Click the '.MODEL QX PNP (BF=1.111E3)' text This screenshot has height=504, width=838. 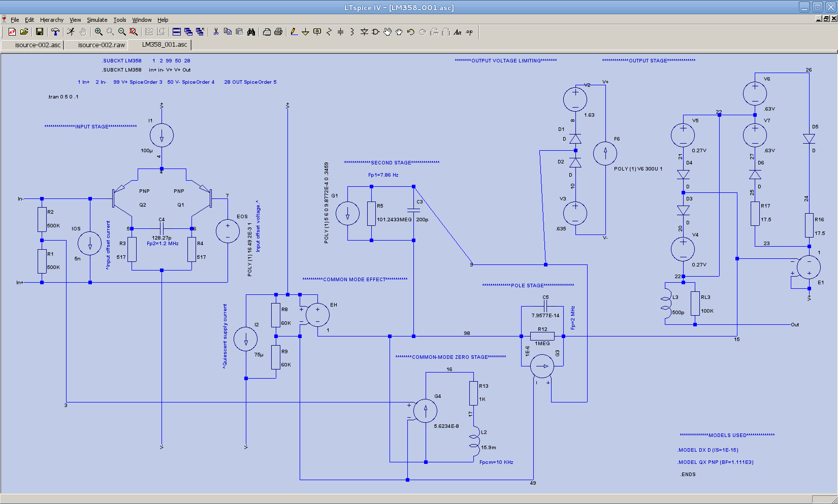pos(716,462)
